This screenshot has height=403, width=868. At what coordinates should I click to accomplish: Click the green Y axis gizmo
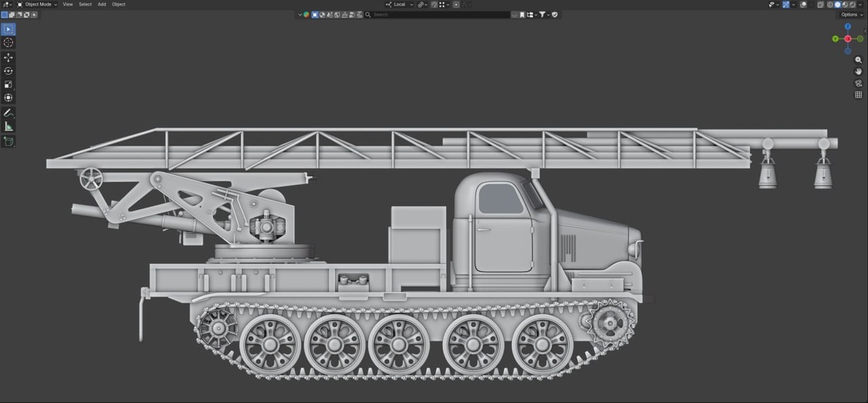835,38
